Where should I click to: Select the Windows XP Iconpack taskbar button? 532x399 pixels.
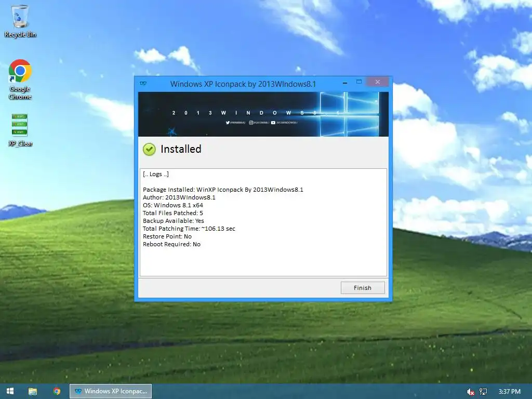click(111, 391)
